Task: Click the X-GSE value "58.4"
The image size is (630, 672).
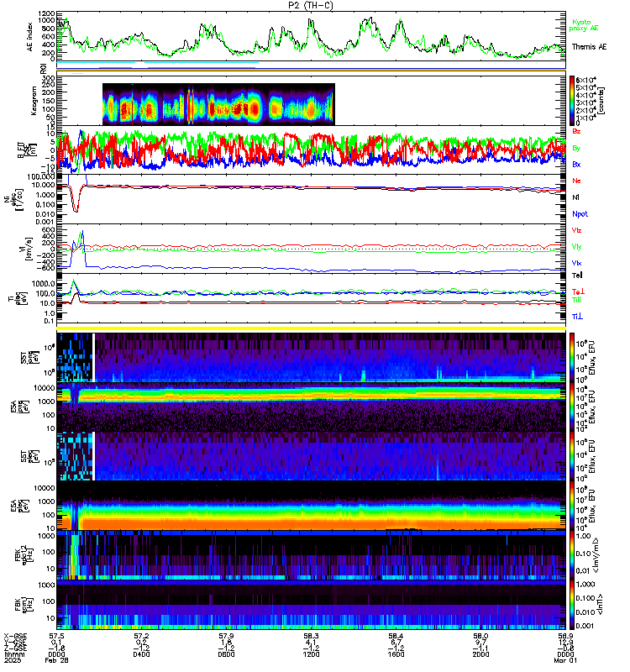Action: tap(396, 636)
